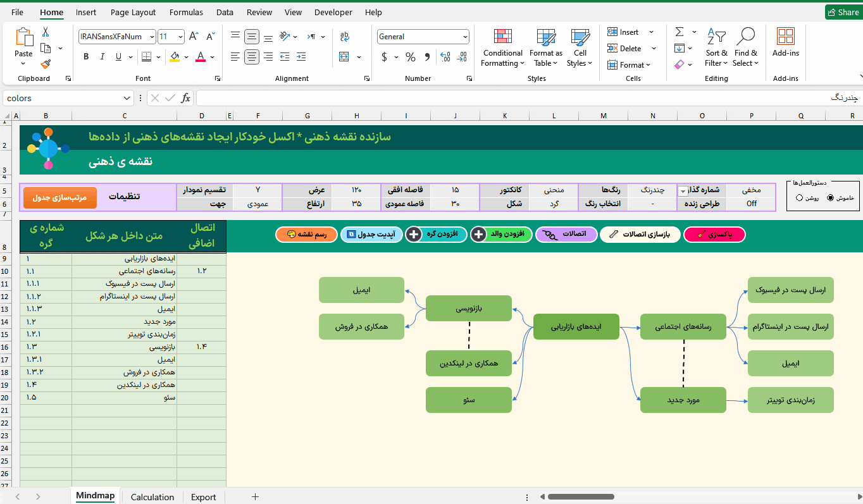This screenshot has width=863, height=504.
Task: Switch to the Insert ribbon tab
Action: coord(86,12)
